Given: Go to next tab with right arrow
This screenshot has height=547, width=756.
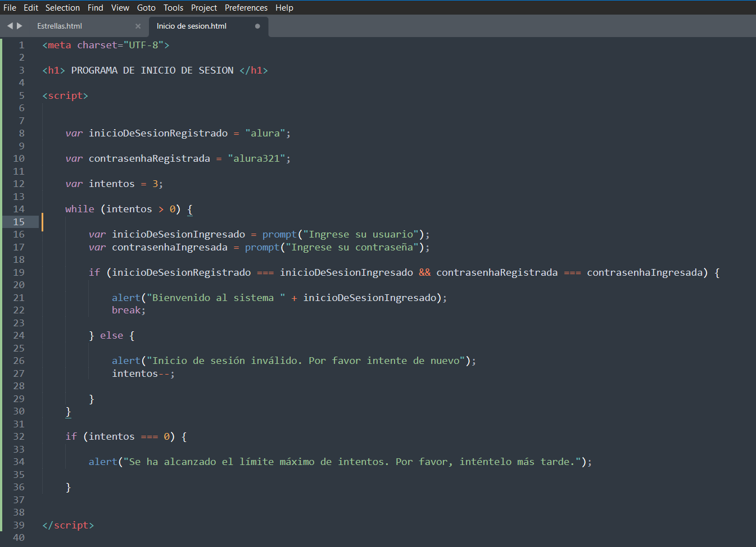Looking at the screenshot, I should coord(20,26).
